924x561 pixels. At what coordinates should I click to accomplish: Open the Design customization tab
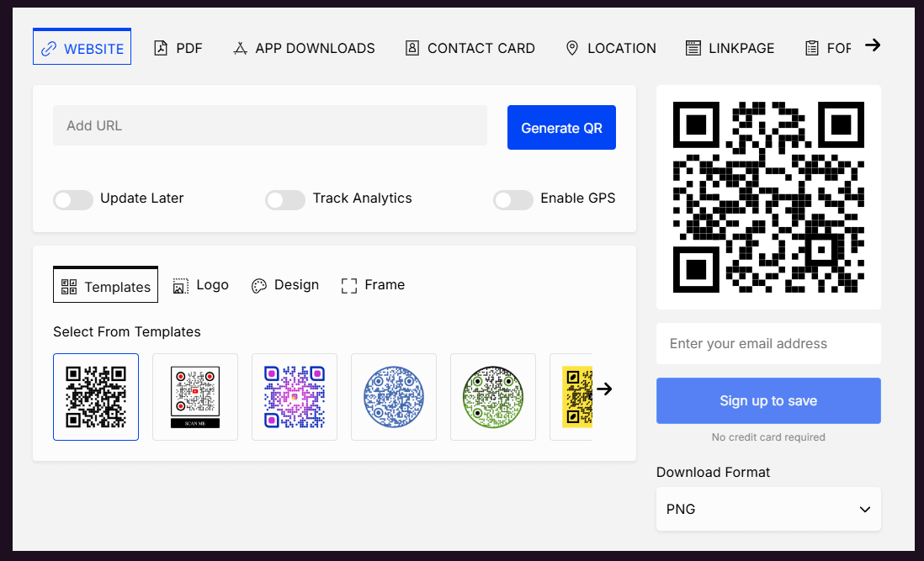(x=285, y=285)
